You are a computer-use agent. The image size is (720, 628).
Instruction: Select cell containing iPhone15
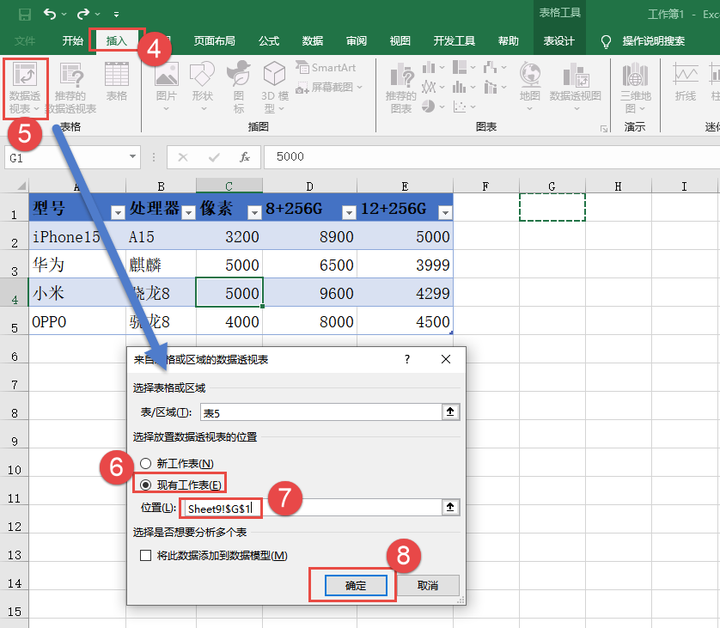point(77,236)
